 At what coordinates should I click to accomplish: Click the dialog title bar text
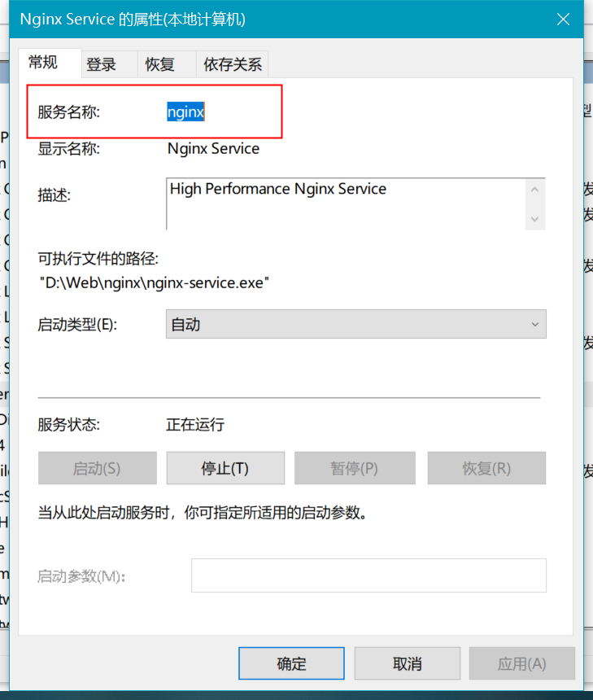pos(133,20)
